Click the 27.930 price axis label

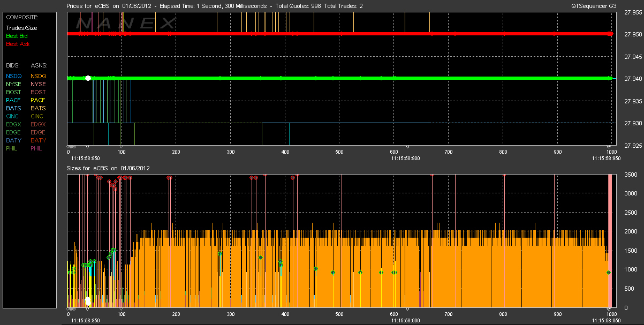click(633, 123)
